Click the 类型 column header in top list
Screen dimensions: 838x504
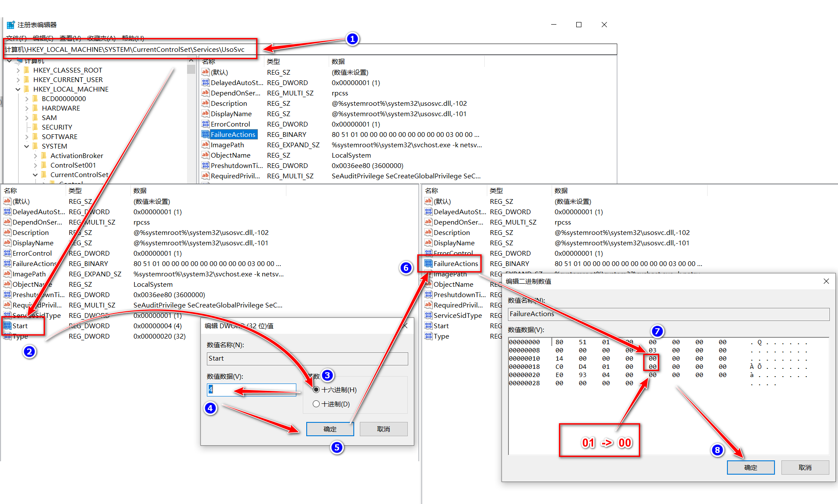pyautogui.click(x=273, y=61)
